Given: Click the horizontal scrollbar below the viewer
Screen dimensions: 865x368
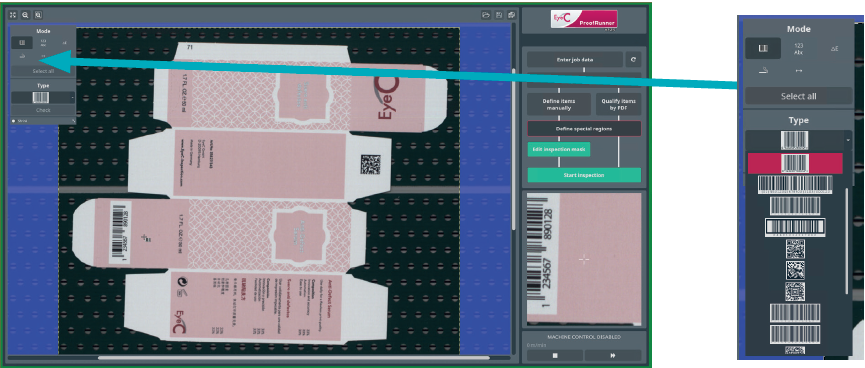Looking at the screenshot, I should [x=293, y=358].
